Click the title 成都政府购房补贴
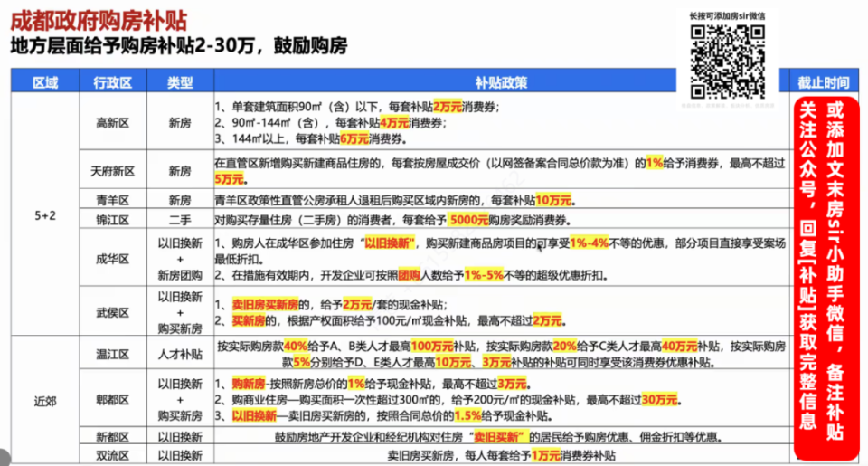The width and height of the screenshot is (868, 466). pos(99,21)
